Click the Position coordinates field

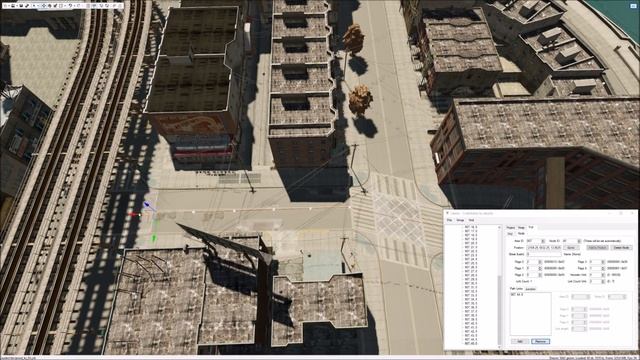[544, 248]
